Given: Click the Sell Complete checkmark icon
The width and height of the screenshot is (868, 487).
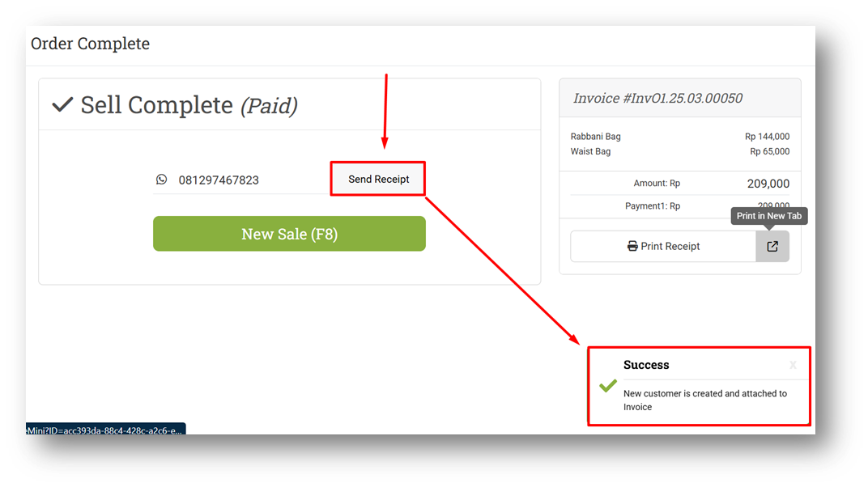Looking at the screenshot, I should 62,104.
